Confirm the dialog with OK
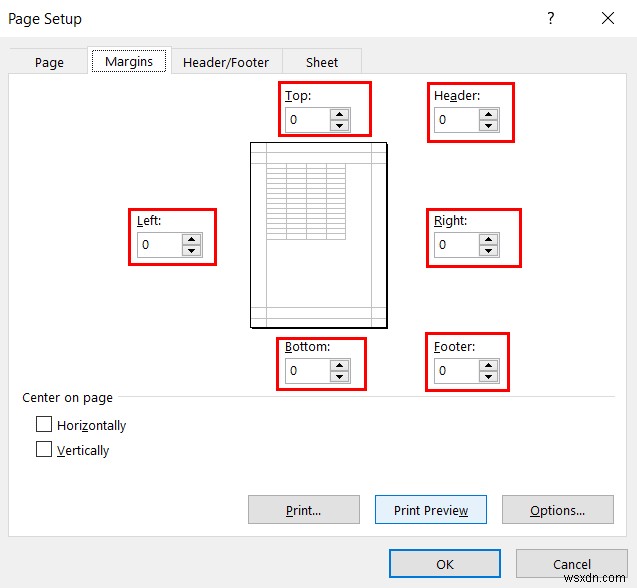 pos(445,564)
